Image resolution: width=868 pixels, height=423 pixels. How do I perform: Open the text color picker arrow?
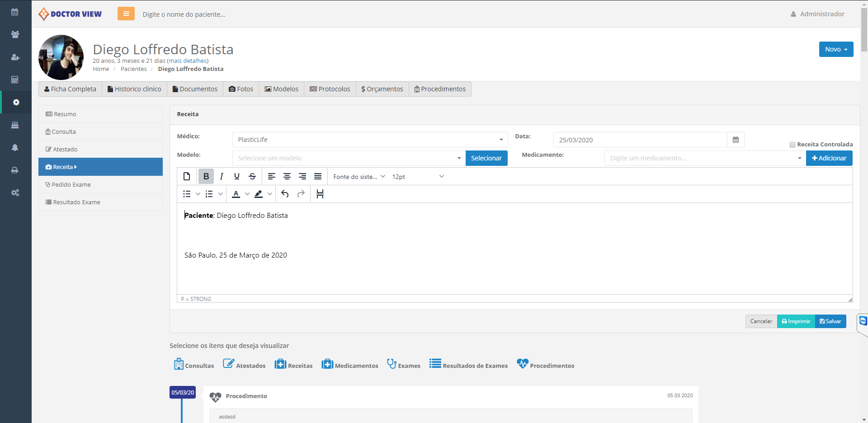247,194
